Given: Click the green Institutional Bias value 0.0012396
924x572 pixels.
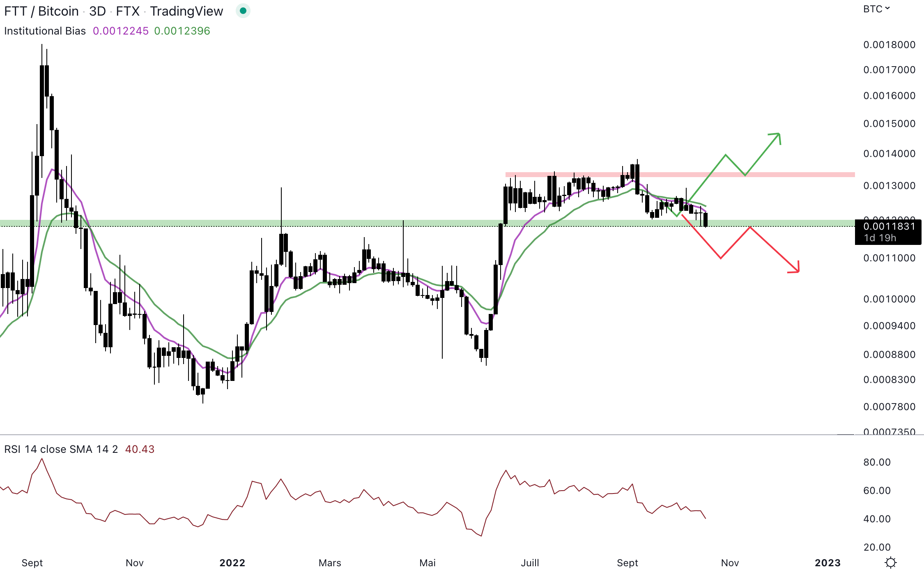Looking at the screenshot, I should click(182, 31).
